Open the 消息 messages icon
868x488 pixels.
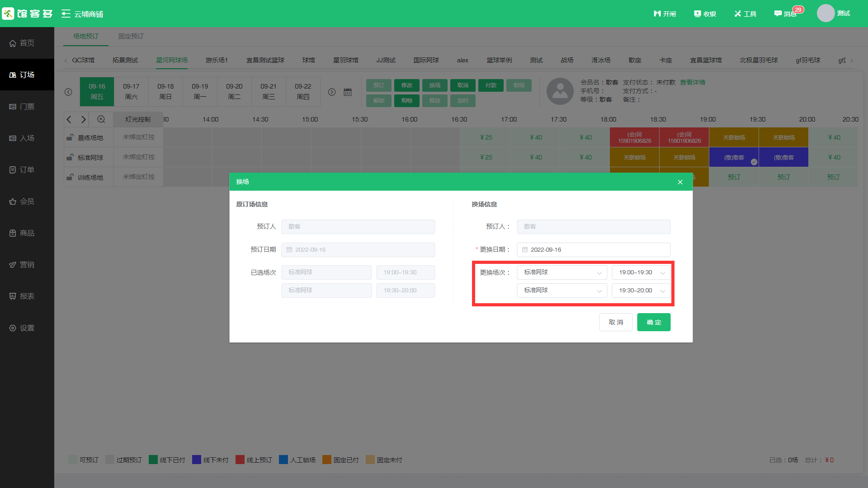pyautogui.click(x=778, y=14)
